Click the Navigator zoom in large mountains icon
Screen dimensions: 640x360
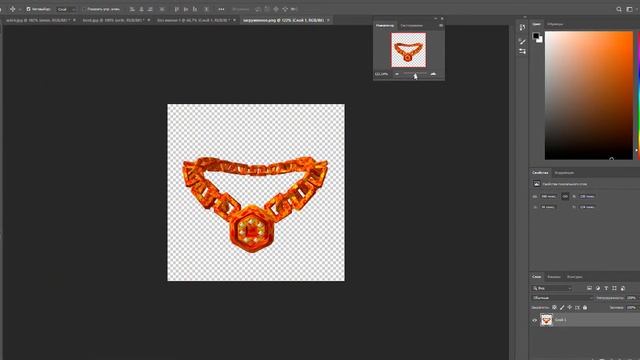tap(433, 74)
